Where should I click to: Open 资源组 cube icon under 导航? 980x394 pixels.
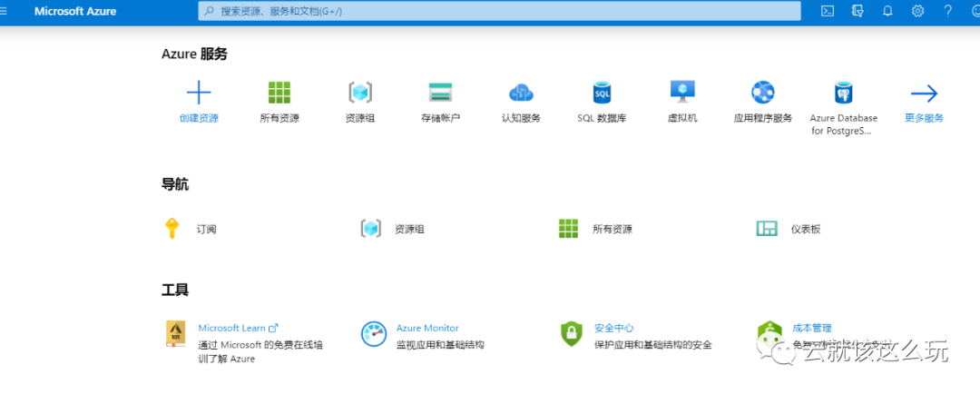coord(371,228)
